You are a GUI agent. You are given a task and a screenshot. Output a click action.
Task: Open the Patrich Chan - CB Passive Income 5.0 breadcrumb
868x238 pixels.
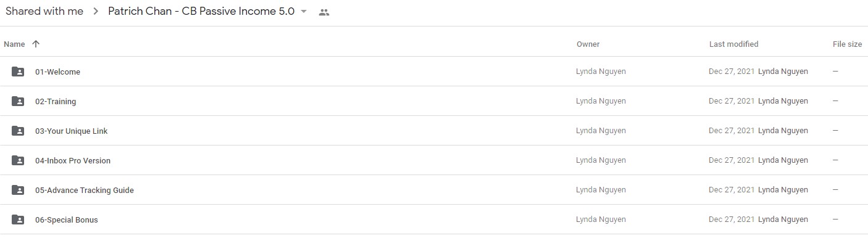pyautogui.click(x=201, y=12)
